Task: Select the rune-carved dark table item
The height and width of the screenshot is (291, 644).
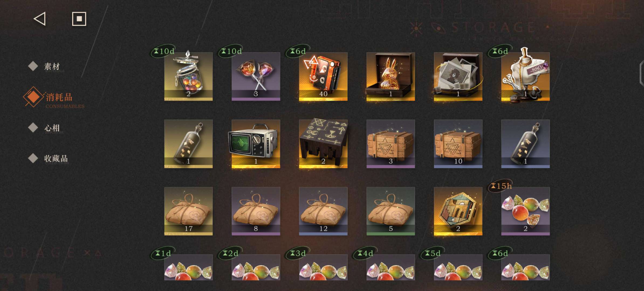Action: 323,144
